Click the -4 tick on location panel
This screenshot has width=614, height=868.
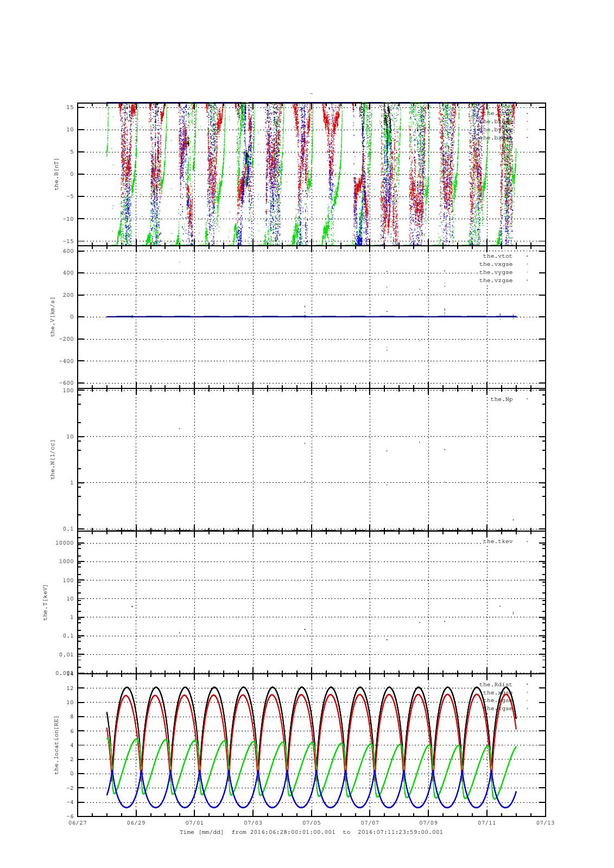[x=70, y=802]
